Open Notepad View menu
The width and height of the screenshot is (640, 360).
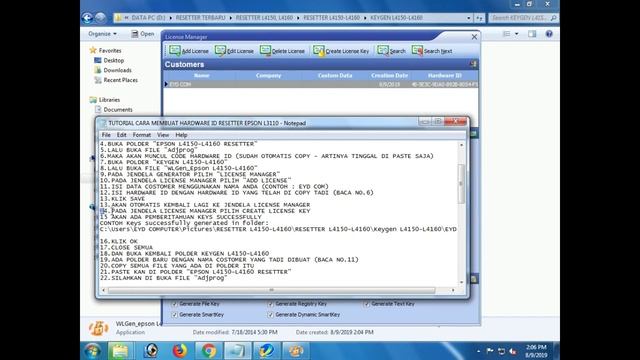pyautogui.click(x=163, y=135)
